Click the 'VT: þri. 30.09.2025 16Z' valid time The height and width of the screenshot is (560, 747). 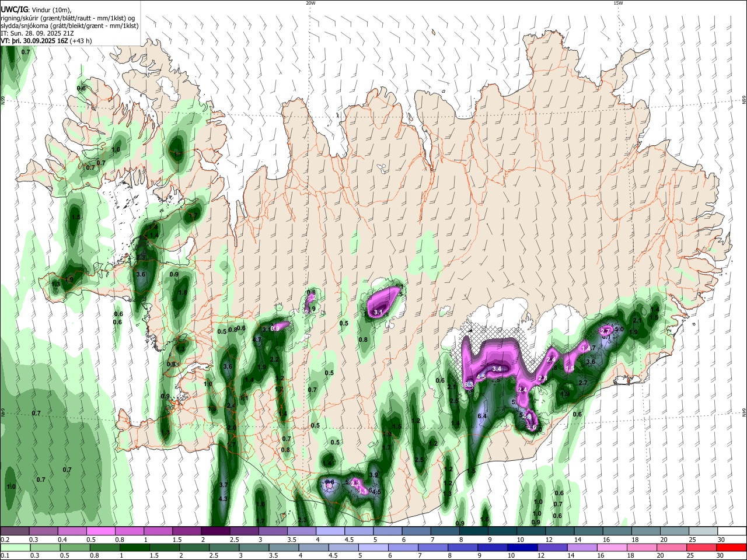[x=34, y=41]
